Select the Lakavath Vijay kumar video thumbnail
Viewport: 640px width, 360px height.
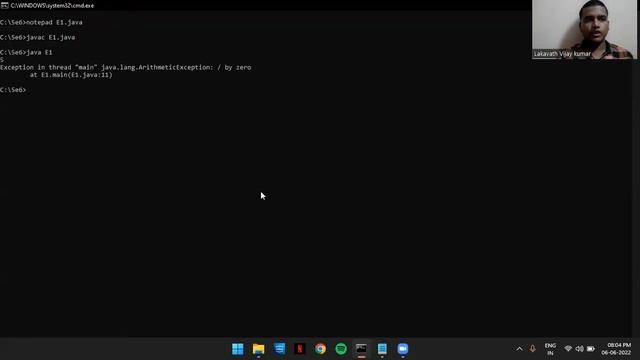[x=584, y=29]
